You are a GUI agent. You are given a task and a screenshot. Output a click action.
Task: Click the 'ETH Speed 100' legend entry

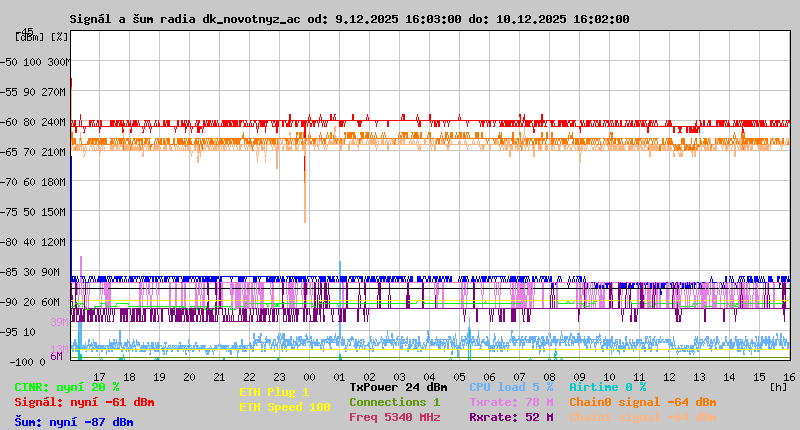click(285, 407)
